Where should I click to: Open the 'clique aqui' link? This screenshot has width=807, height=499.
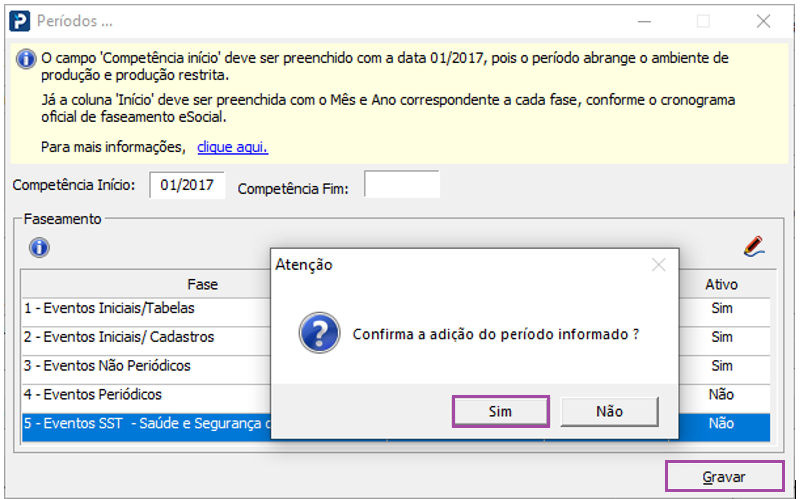click(x=233, y=147)
